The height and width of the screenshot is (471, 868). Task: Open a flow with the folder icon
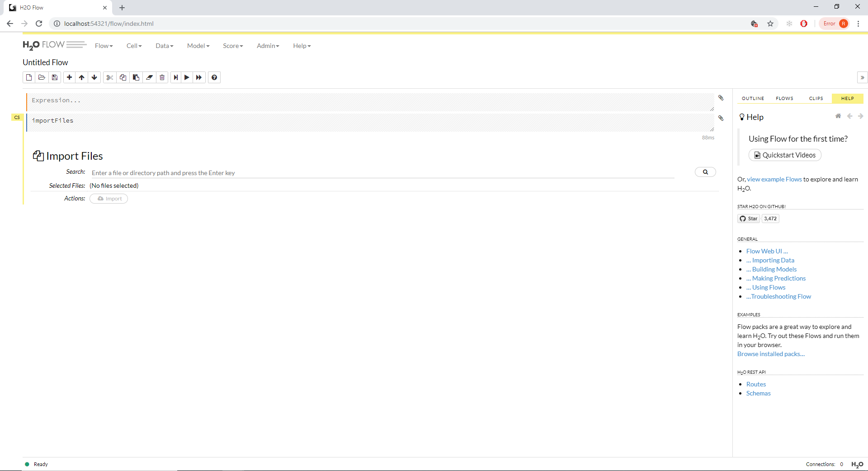[42, 77]
